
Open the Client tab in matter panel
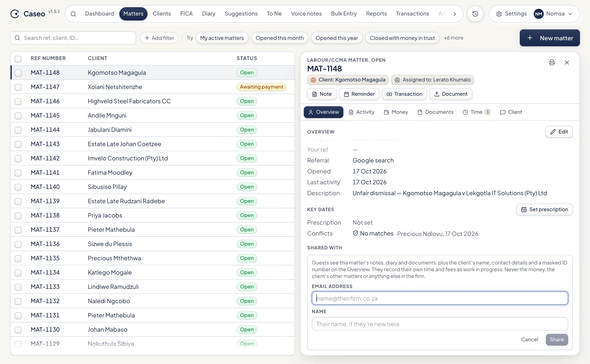tap(511, 112)
